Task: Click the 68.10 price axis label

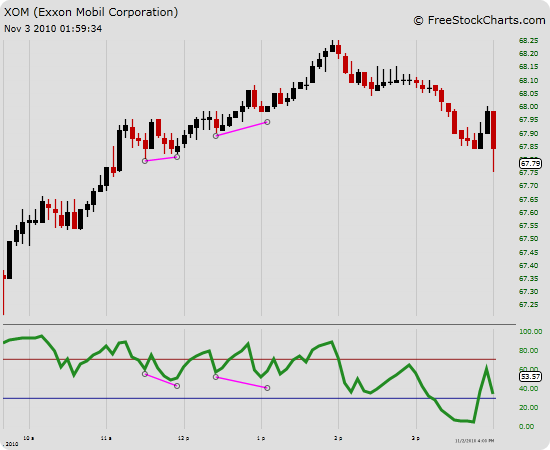Action: click(x=528, y=81)
